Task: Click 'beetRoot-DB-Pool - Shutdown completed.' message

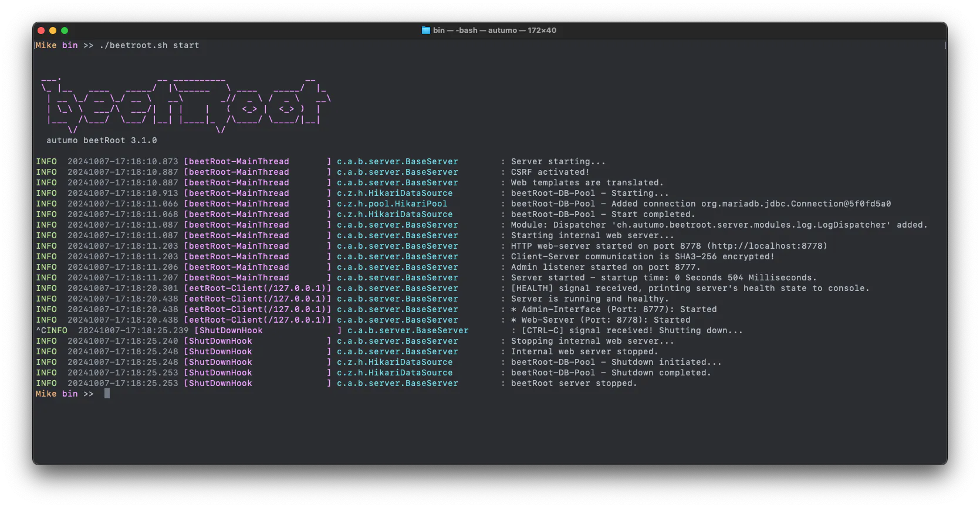Action: (611, 372)
